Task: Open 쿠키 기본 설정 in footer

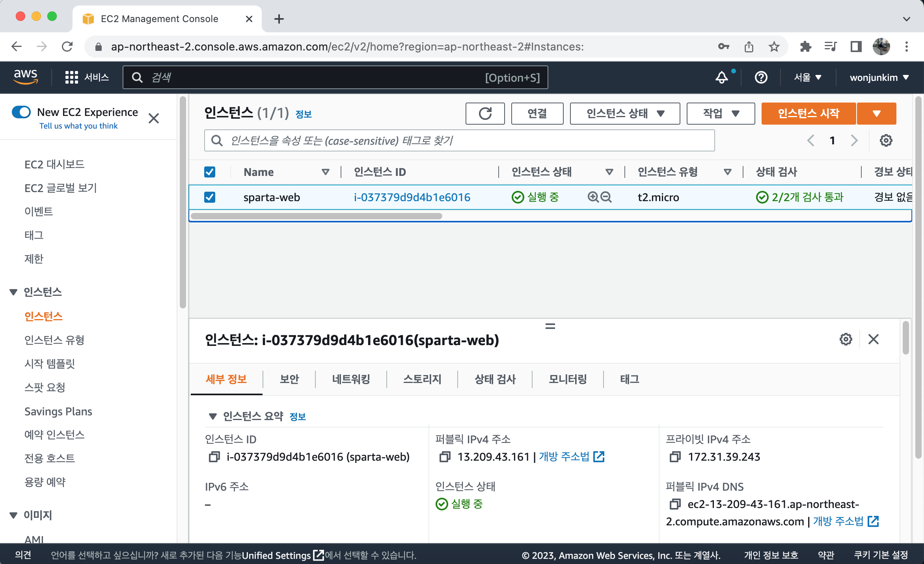Action: click(x=881, y=555)
